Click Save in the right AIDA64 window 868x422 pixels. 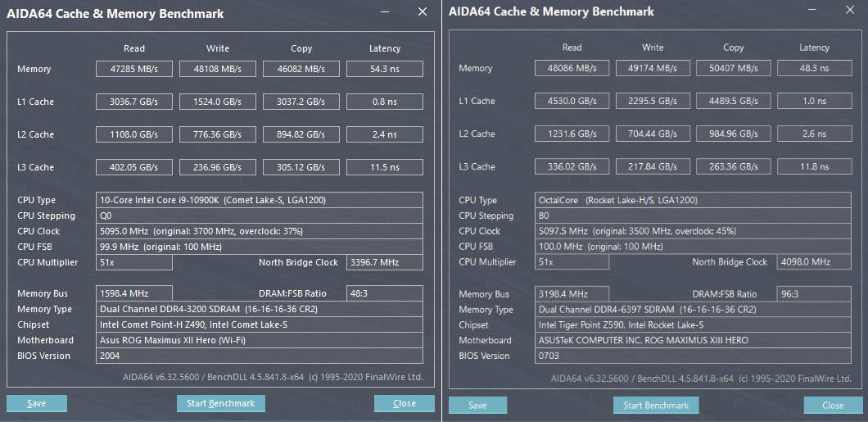point(477,406)
